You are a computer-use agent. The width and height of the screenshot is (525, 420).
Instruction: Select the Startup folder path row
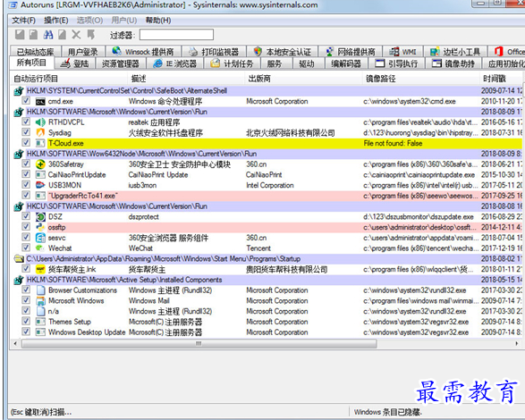click(x=267, y=258)
